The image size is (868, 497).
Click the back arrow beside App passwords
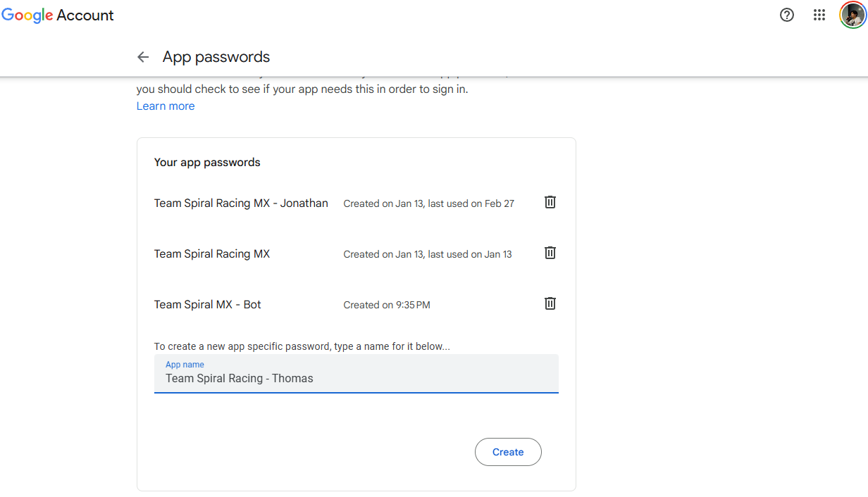pyautogui.click(x=143, y=57)
